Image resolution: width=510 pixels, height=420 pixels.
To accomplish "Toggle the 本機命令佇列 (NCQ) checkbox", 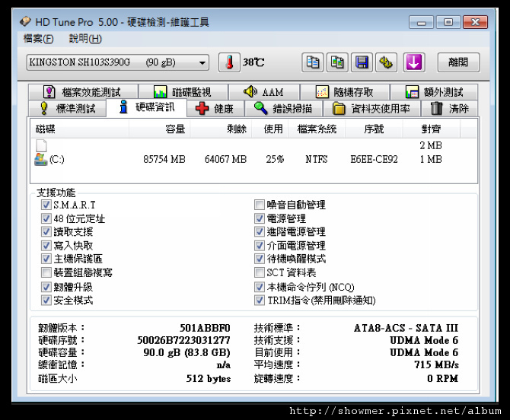I will 260,287.
